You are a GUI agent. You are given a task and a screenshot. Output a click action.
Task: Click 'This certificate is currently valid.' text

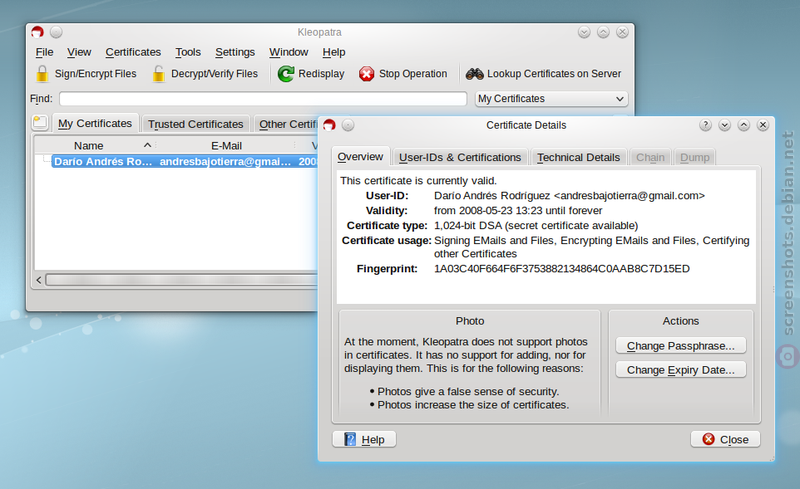coord(418,181)
